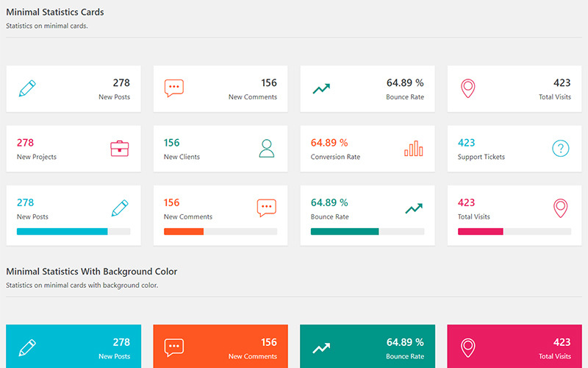Click the user icon on New Clients card
588x368 pixels.
click(x=267, y=149)
